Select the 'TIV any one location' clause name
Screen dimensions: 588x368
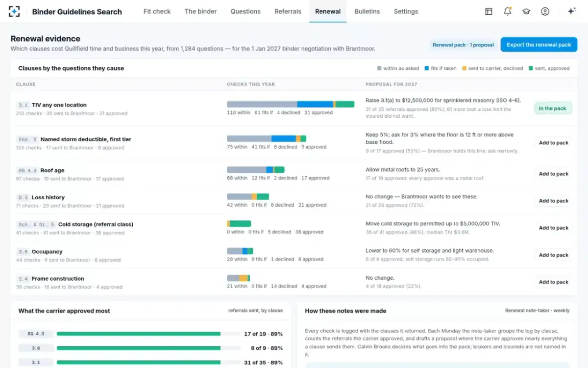(x=59, y=105)
